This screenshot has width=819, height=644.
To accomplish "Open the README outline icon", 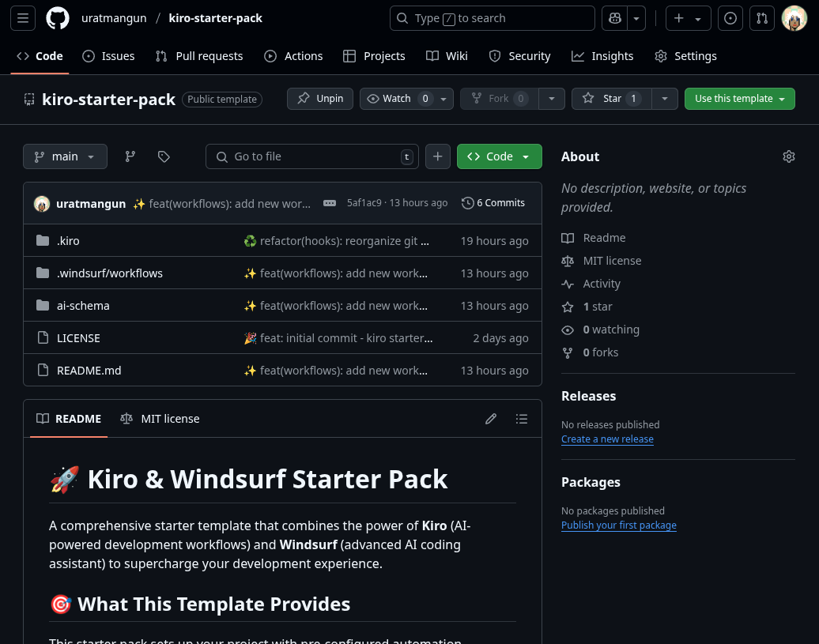I will click(522, 419).
